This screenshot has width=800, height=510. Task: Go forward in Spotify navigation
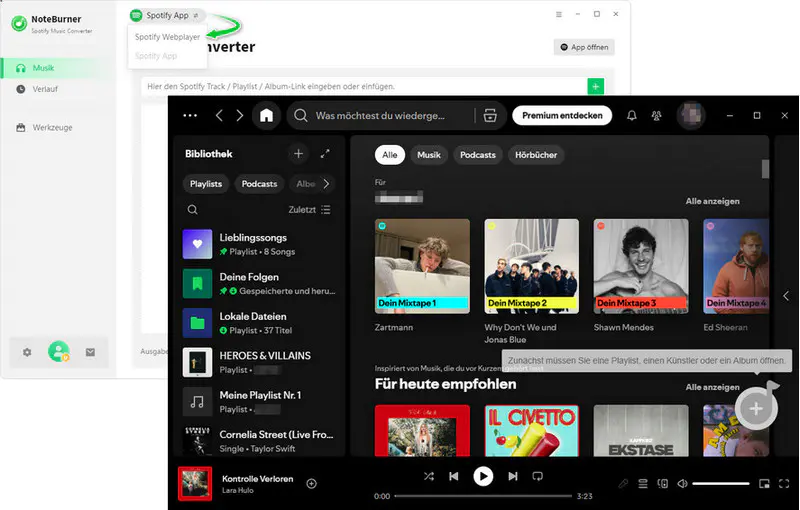pos(240,116)
